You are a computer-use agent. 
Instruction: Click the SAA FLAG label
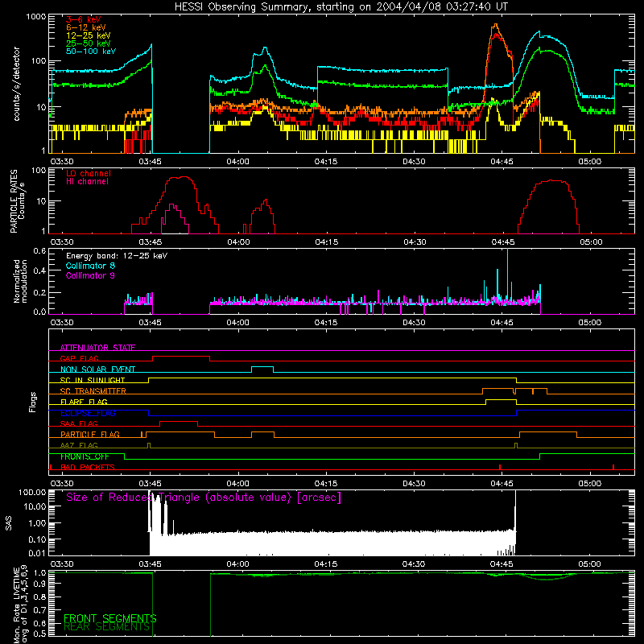[x=79, y=423]
